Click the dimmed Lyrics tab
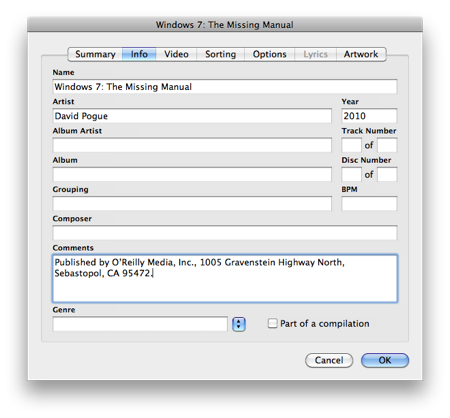This screenshot has width=450, height=418. pyautogui.click(x=315, y=54)
